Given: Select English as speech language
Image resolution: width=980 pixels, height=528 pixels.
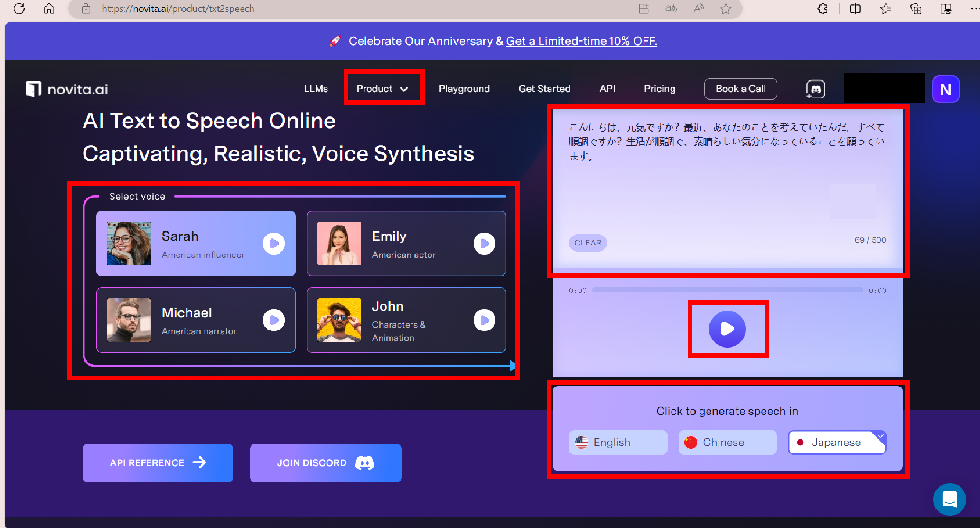Looking at the screenshot, I should pyautogui.click(x=618, y=443).
